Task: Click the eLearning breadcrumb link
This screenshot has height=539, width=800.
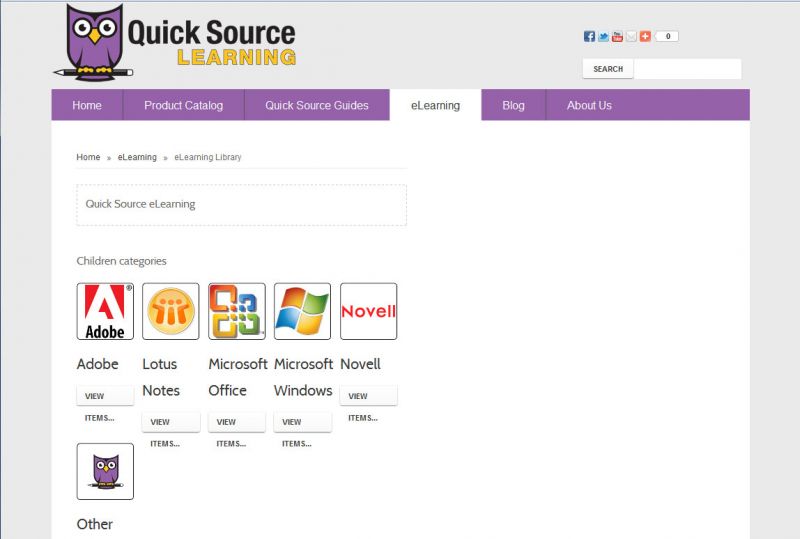Action: click(137, 157)
